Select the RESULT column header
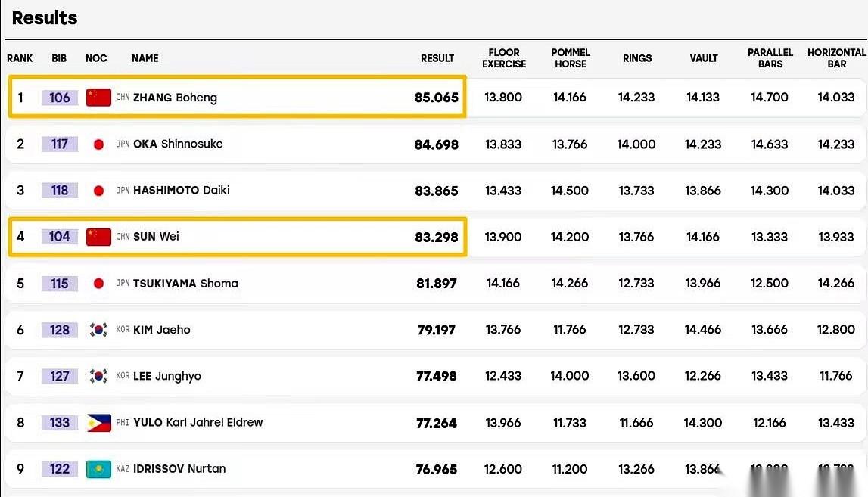 [437, 58]
